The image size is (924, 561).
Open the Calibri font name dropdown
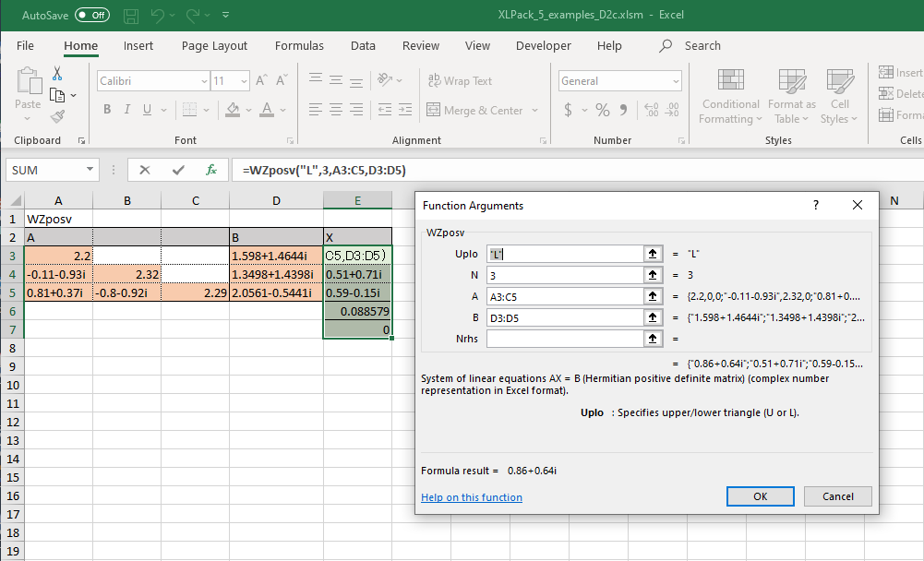204,81
